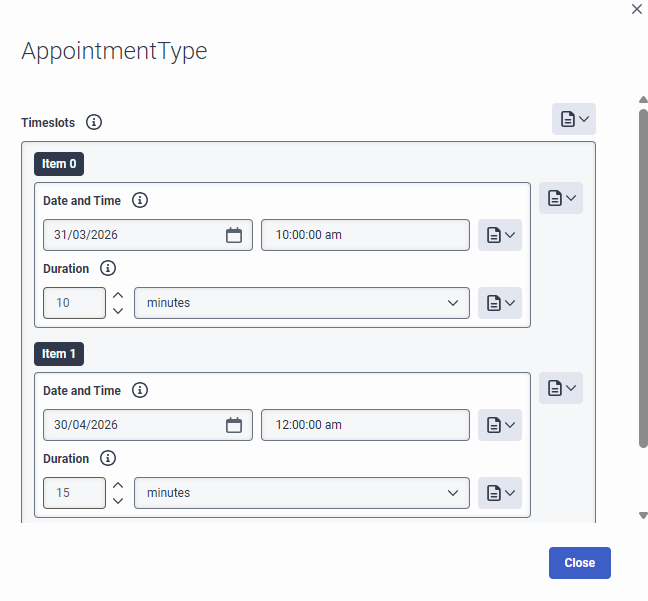Image resolution: width=648 pixels, height=601 pixels.
Task: Expand Item 0 minutes unit dropdown
Action: tap(301, 303)
